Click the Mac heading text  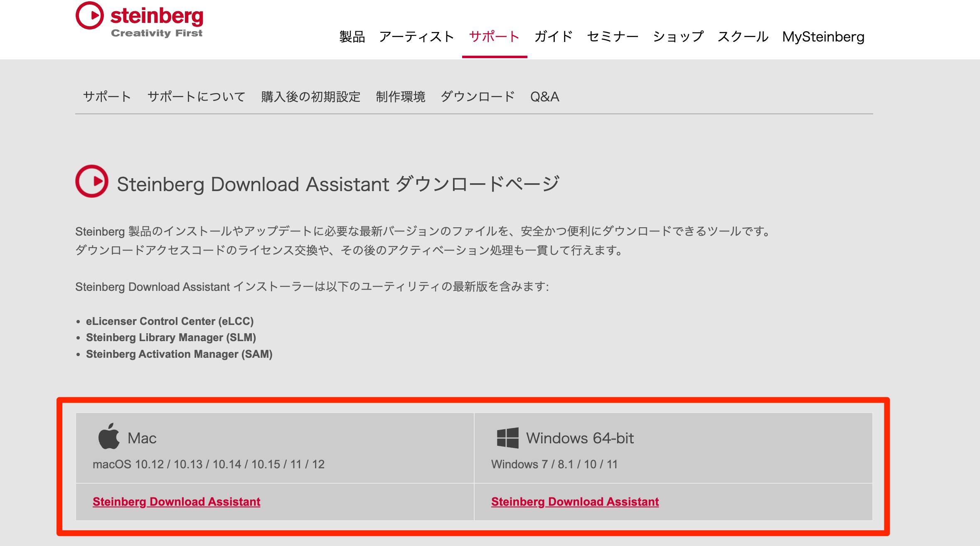[142, 438]
